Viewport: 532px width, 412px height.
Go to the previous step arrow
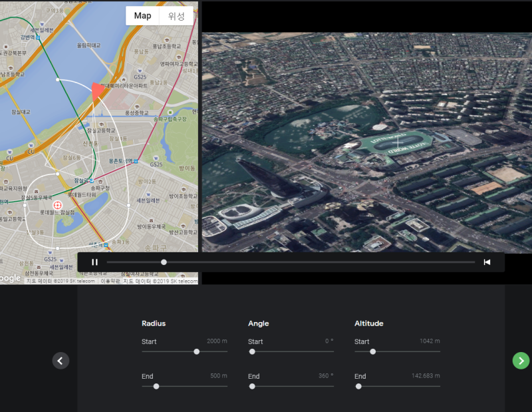(x=61, y=360)
